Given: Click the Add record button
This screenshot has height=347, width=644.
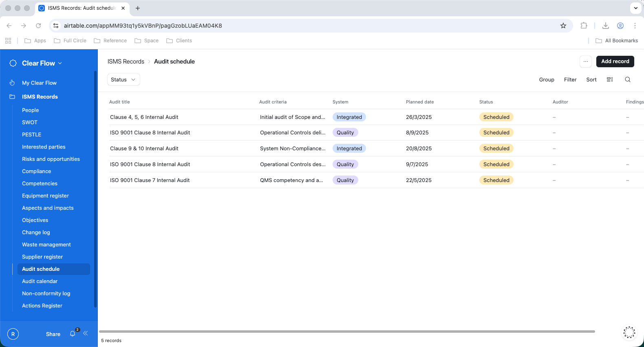Looking at the screenshot, I should tap(615, 61).
